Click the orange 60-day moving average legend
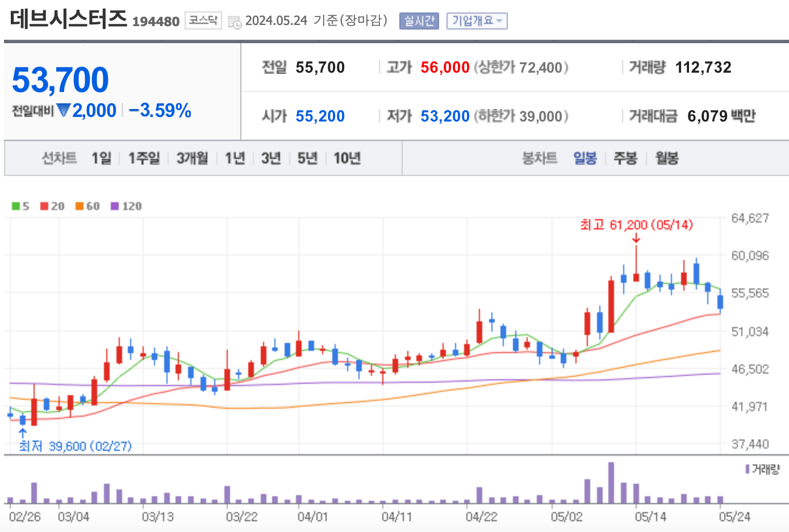This screenshot has height=532, width=789. coord(87,206)
